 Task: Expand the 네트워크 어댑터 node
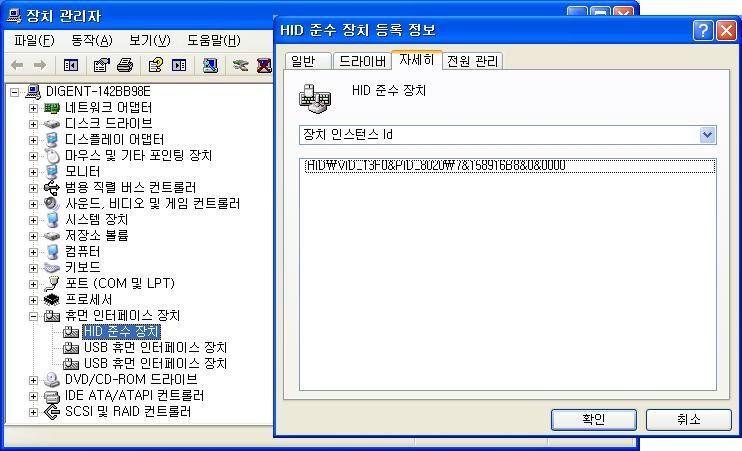coord(33,108)
